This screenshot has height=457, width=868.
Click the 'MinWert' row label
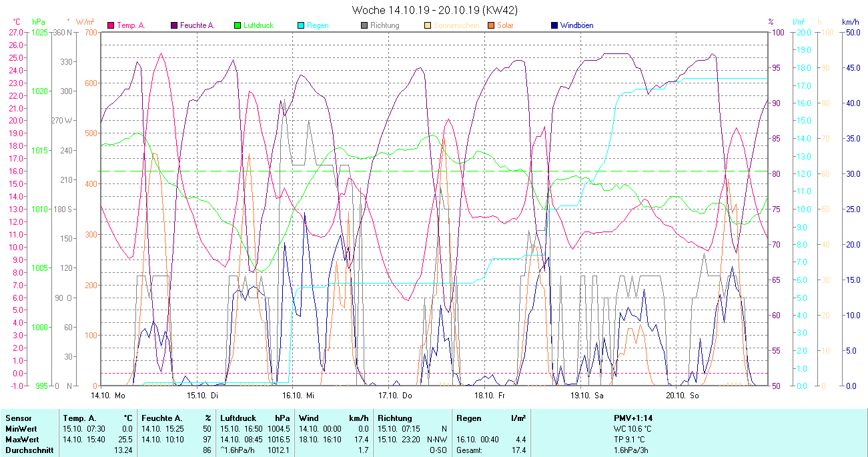(21, 428)
